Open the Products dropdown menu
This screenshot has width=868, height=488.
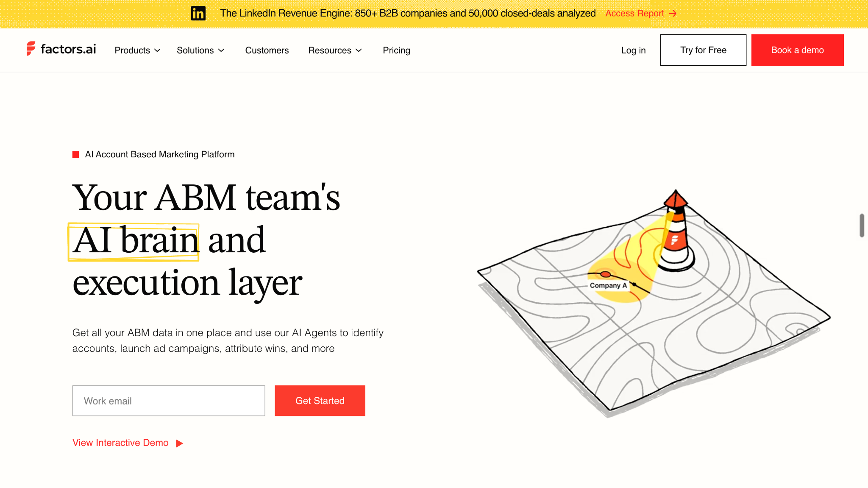(137, 50)
